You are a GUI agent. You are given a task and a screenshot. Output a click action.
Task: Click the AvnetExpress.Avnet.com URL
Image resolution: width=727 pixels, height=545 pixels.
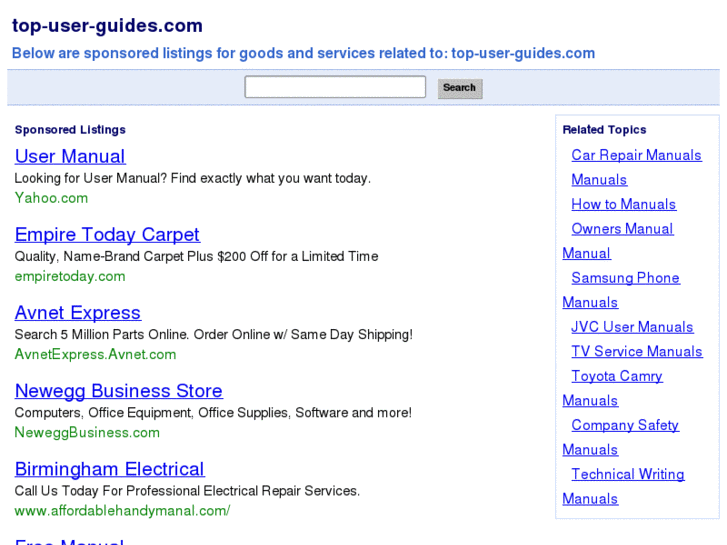click(x=96, y=354)
